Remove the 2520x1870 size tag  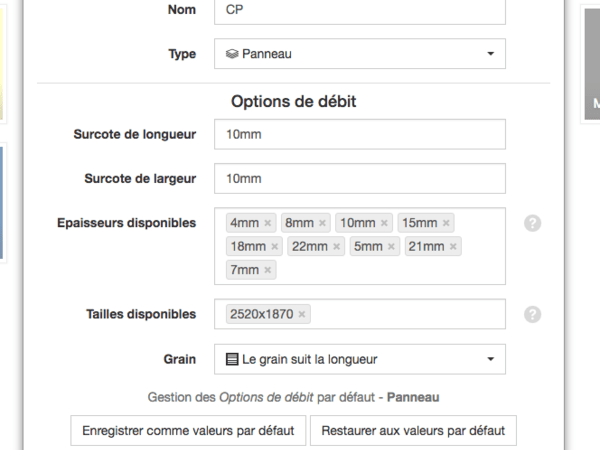[x=302, y=314]
